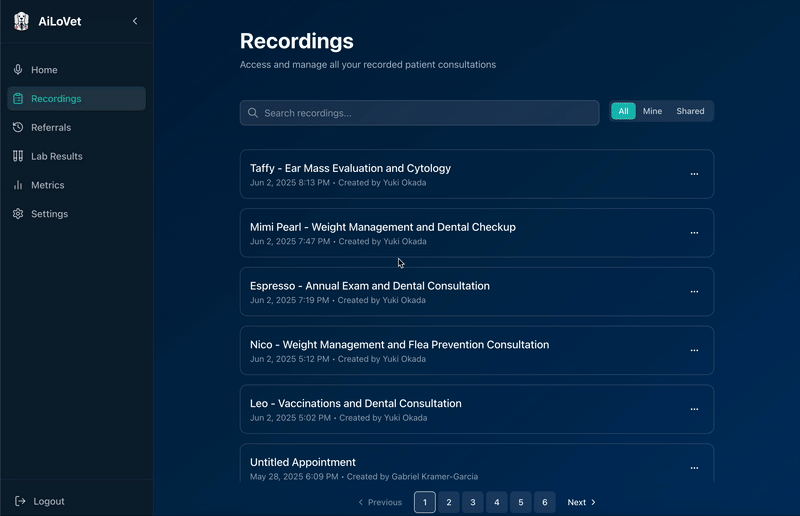Click the Settings gear icon
The width and height of the screenshot is (800, 516).
coord(18,214)
